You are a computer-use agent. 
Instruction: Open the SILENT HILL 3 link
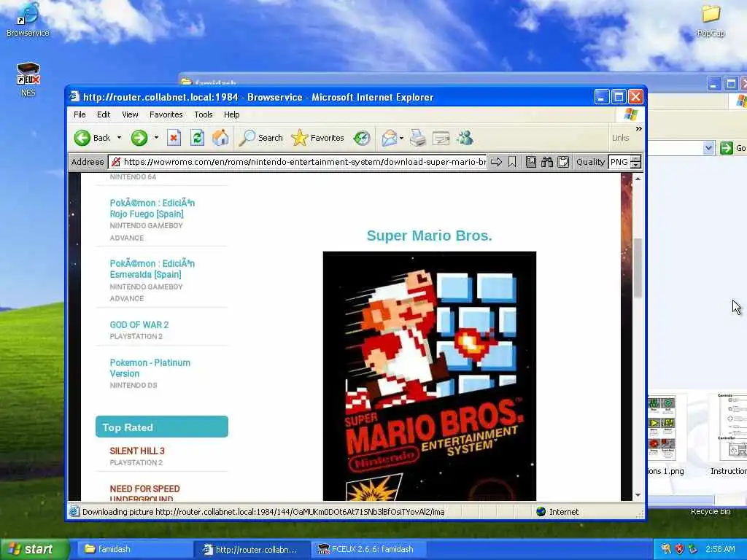(136, 451)
